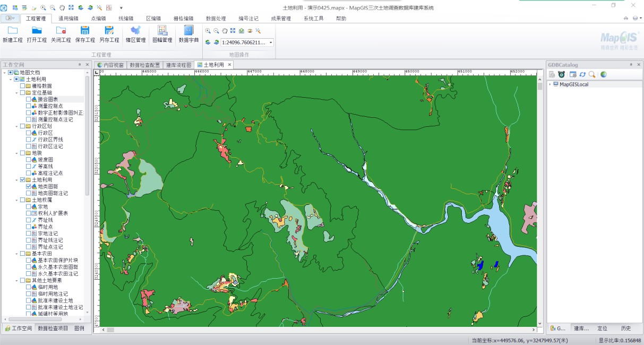Switch to 定位 tab in right panel
Image resolution: width=644 pixels, height=345 pixels.
[603, 329]
